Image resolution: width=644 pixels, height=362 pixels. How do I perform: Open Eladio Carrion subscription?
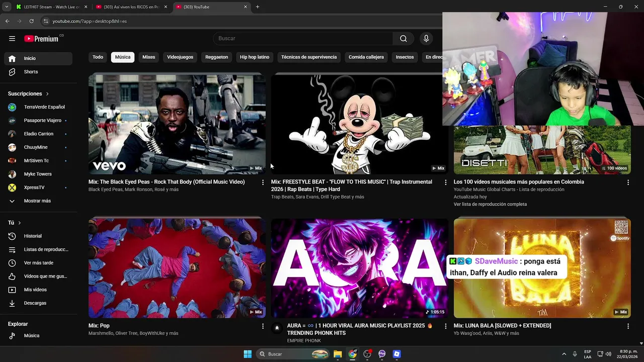click(38, 134)
